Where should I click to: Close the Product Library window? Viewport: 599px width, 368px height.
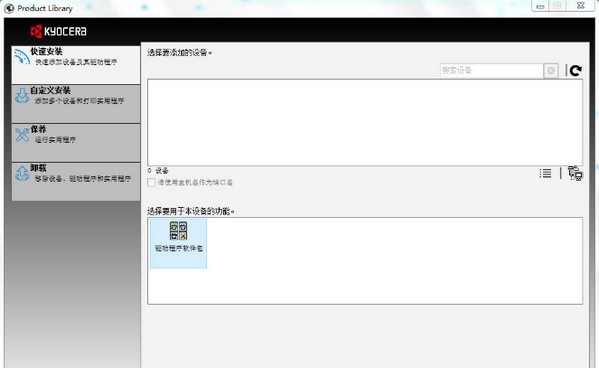581,6
